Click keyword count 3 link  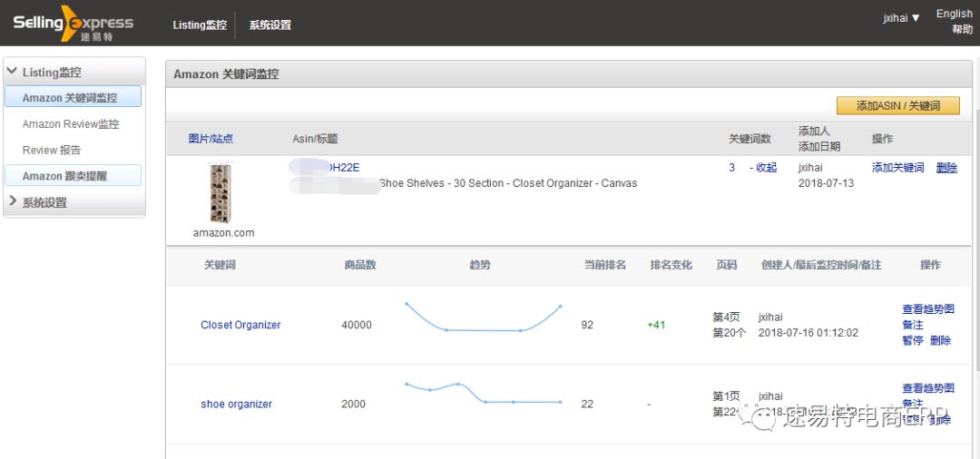coord(732,168)
